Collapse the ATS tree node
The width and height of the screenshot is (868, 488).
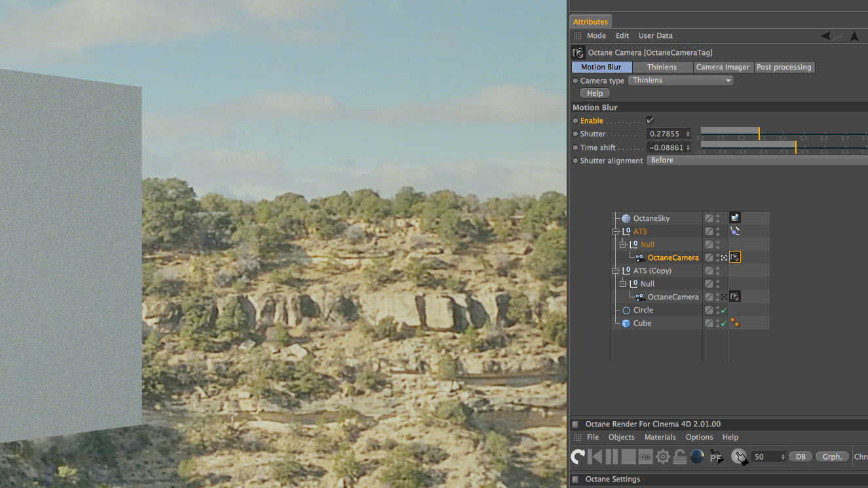(x=616, y=231)
